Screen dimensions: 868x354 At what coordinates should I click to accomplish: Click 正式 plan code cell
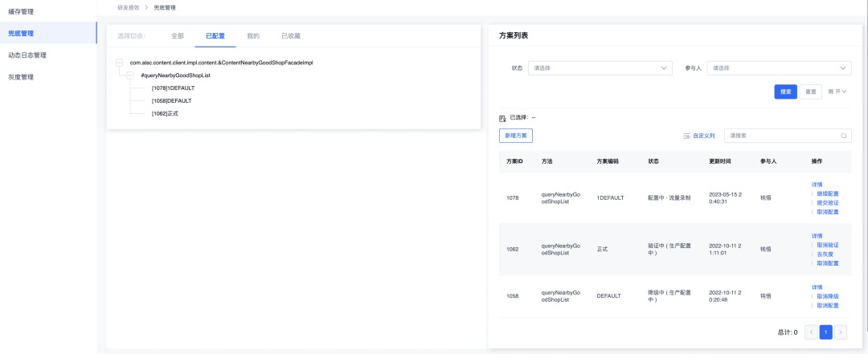[602, 250]
